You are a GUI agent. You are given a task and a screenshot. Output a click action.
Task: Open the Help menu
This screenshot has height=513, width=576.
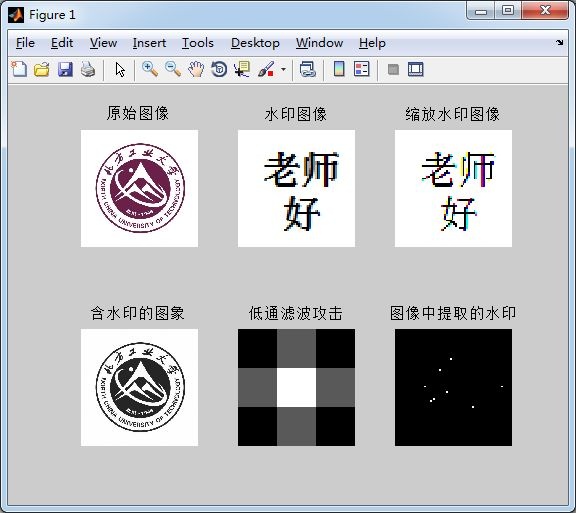372,43
